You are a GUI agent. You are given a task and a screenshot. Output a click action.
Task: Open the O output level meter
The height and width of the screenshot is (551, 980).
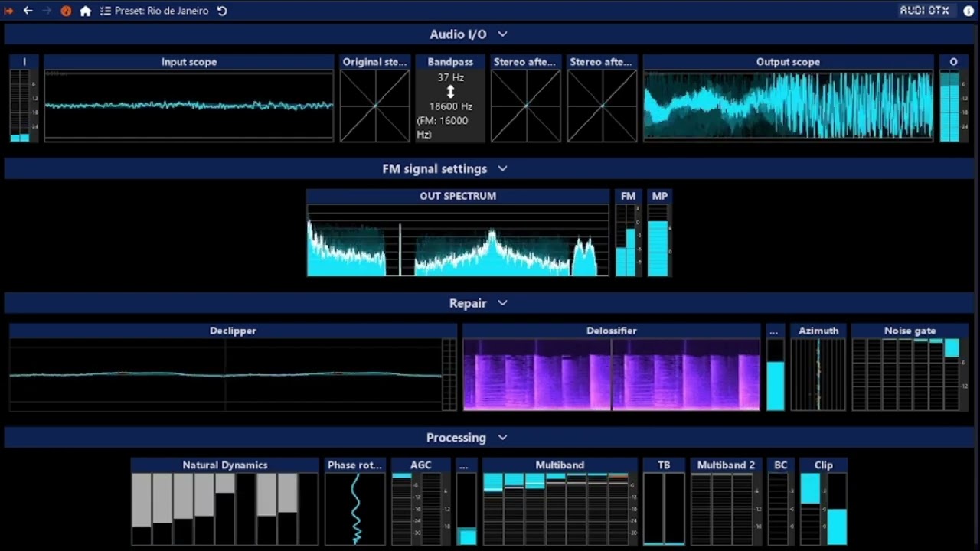coord(953,98)
